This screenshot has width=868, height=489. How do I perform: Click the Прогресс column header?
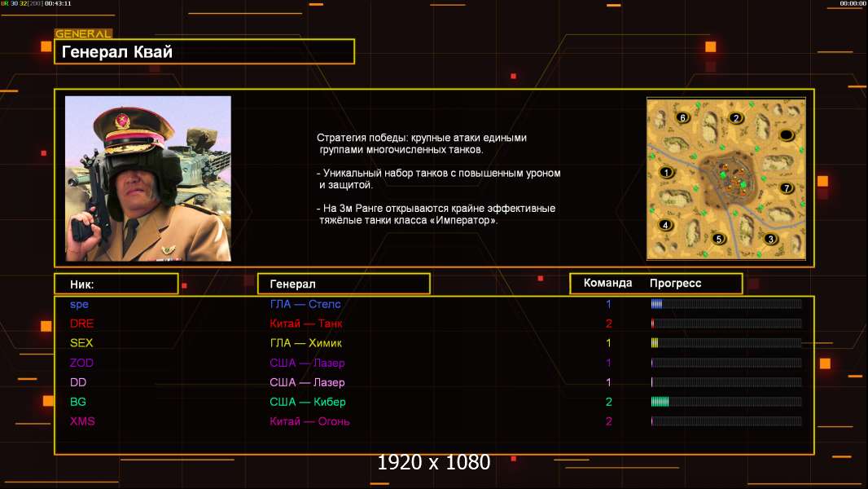(675, 283)
